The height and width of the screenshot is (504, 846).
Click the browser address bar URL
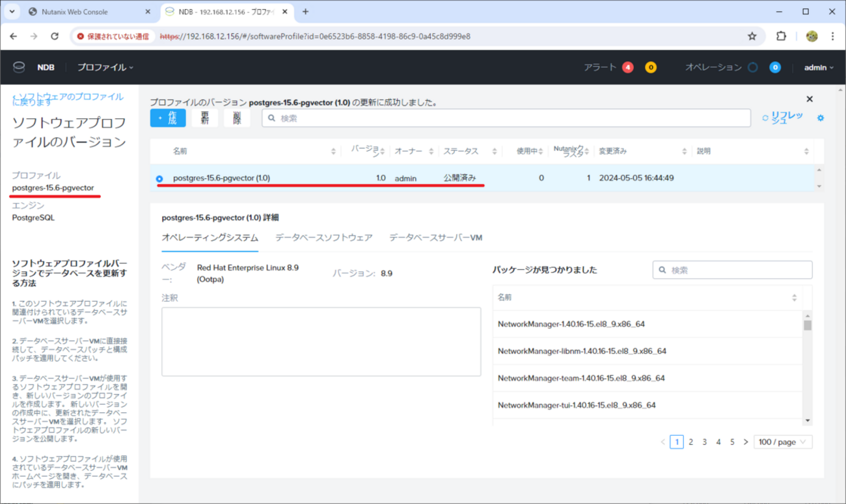tap(315, 36)
